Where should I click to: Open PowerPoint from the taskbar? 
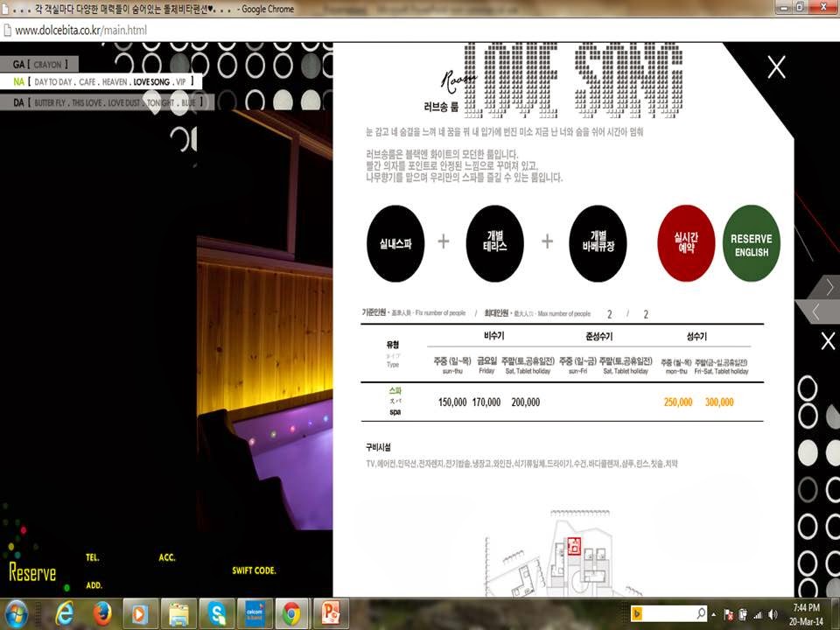[330, 612]
